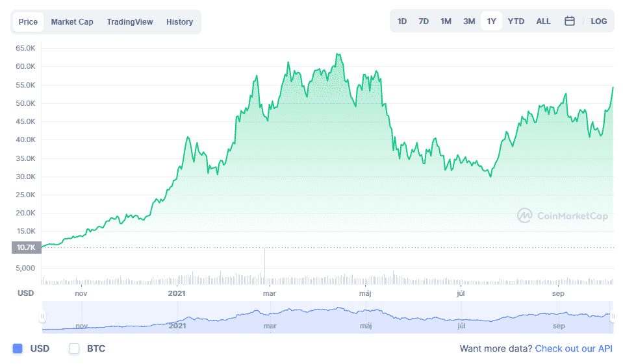Open the calendar date range picker
Image resolution: width=623 pixels, height=364 pixels.
point(569,21)
